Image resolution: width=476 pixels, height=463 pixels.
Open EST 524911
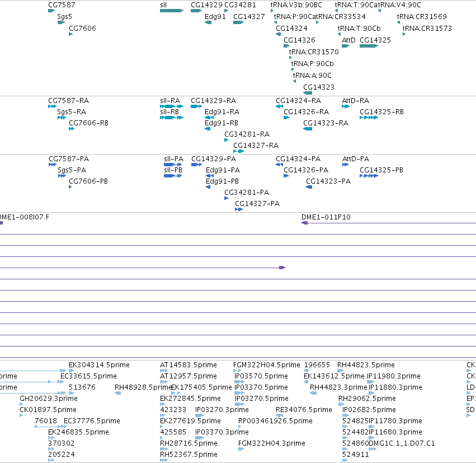coord(356,455)
